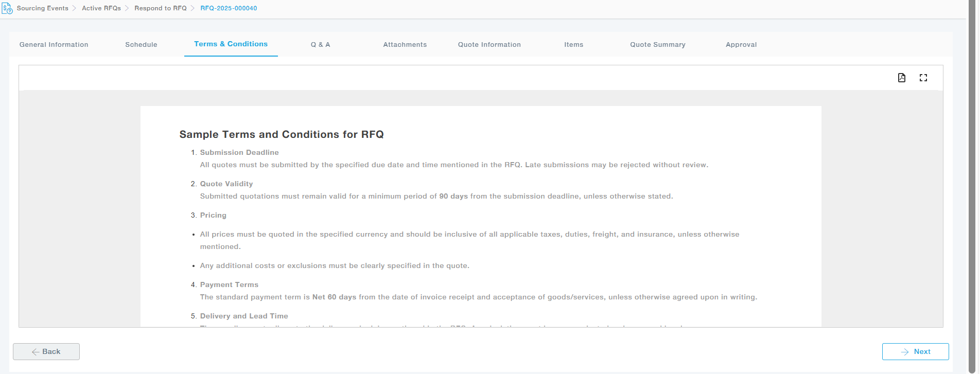
Task: Expand document viewer to fullscreen
Action: click(923, 78)
